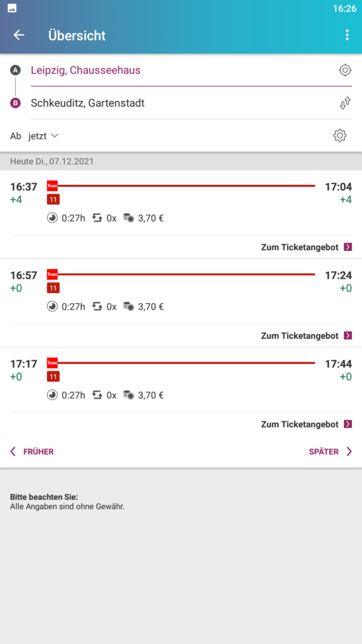Tap the Tram icon of 16:37 connection
This screenshot has width=362, height=644.
point(52,186)
